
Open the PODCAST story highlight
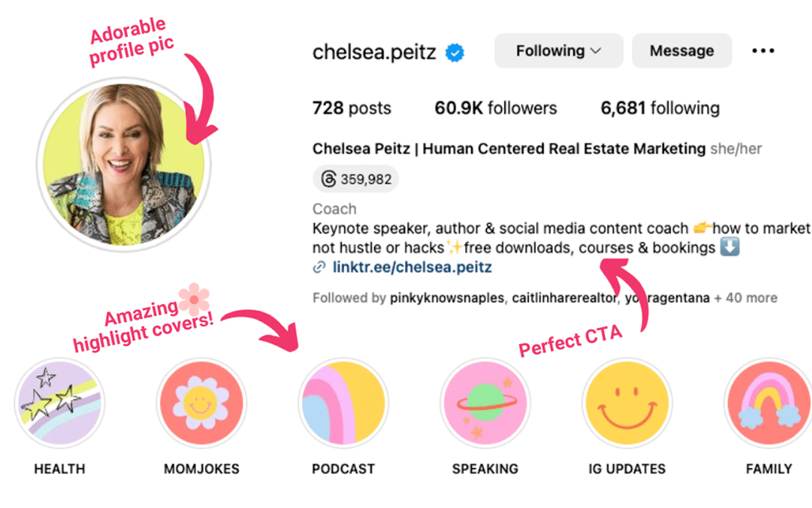tap(343, 403)
